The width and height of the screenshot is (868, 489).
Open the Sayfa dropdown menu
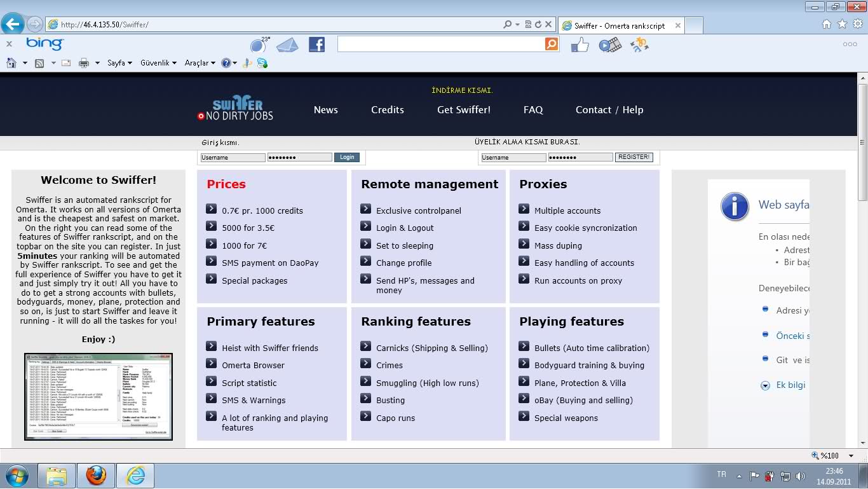click(x=119, y=63)
